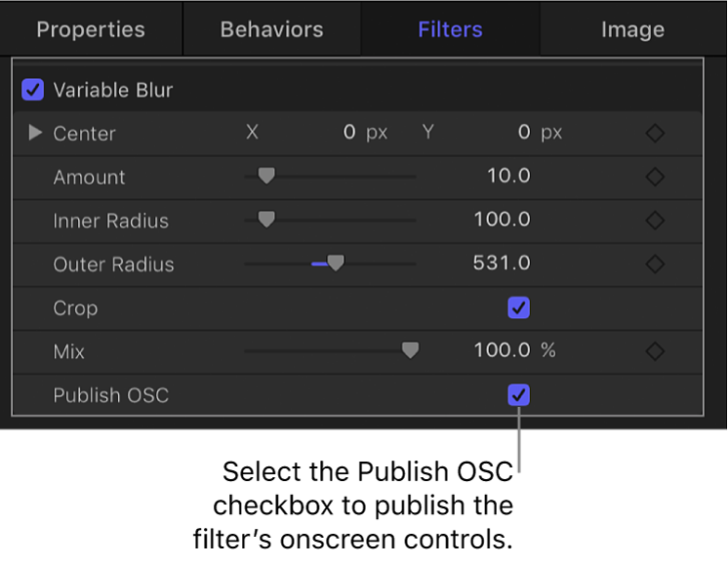The width and height of the screenshot is (728, 566).
Task: Click the Outer Radius slider handle
Action: point(336,263)
